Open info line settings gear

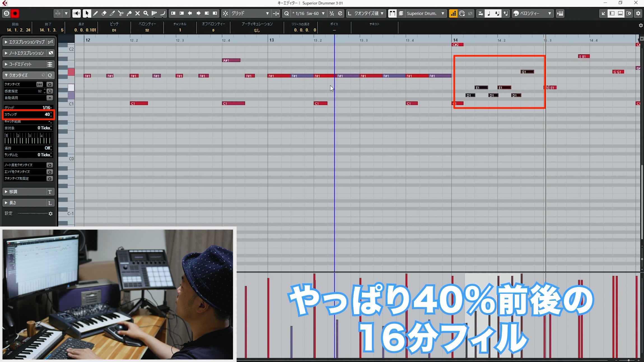click(641, 25)
